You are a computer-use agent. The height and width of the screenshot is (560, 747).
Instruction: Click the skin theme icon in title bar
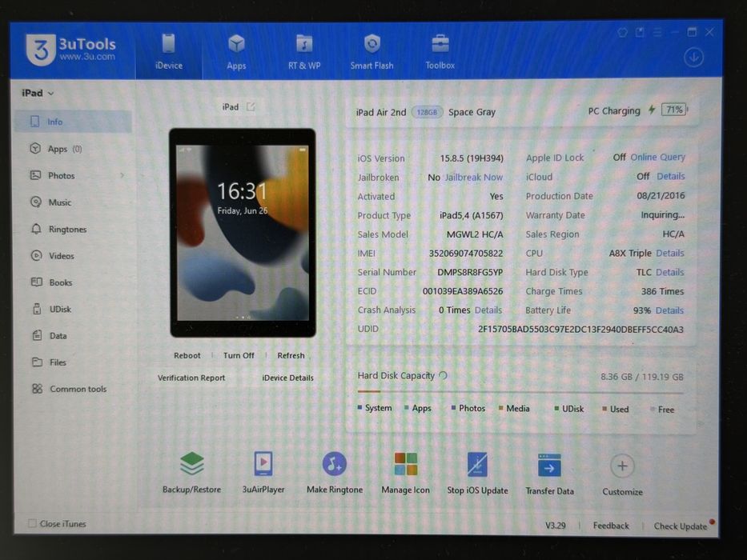click(x=622, y=33)
